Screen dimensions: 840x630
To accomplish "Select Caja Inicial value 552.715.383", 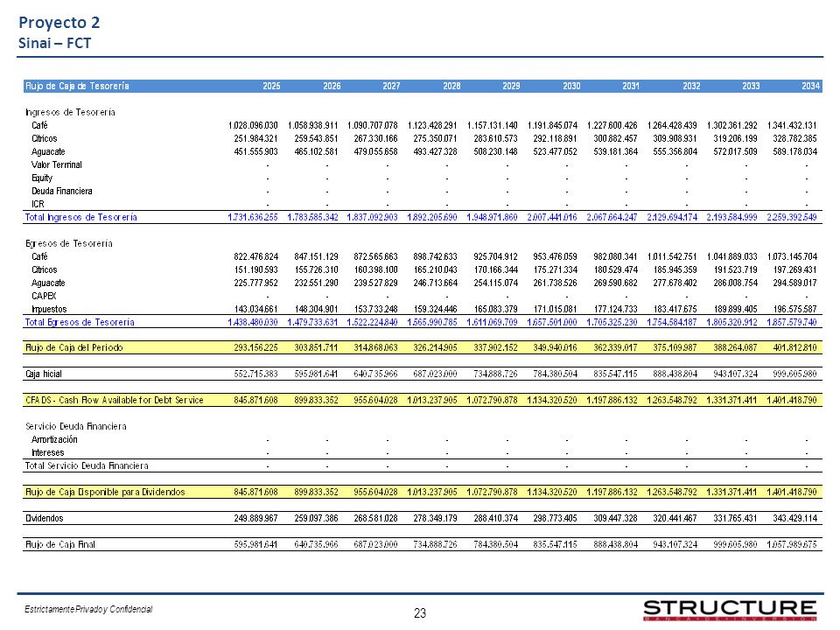I will tap(256, 374).
